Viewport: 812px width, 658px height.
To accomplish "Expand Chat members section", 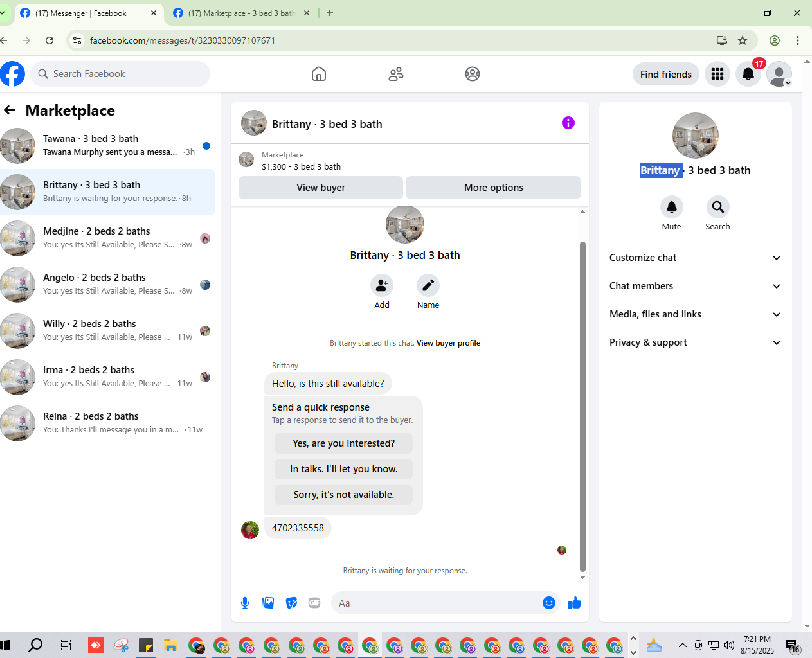I will pos(695,286).
